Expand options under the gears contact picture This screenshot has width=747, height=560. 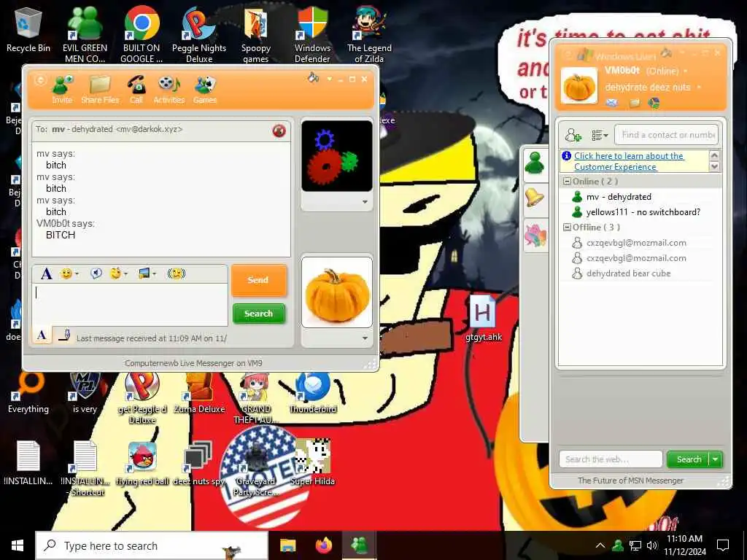coord(365,202)
